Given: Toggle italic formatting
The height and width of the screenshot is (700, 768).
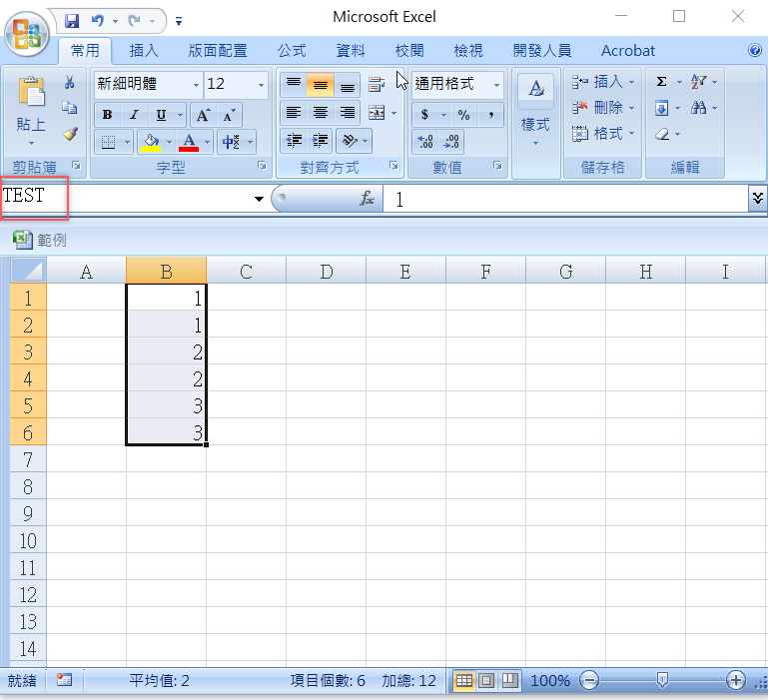Looking at the screenshot, I should [133, 115].
